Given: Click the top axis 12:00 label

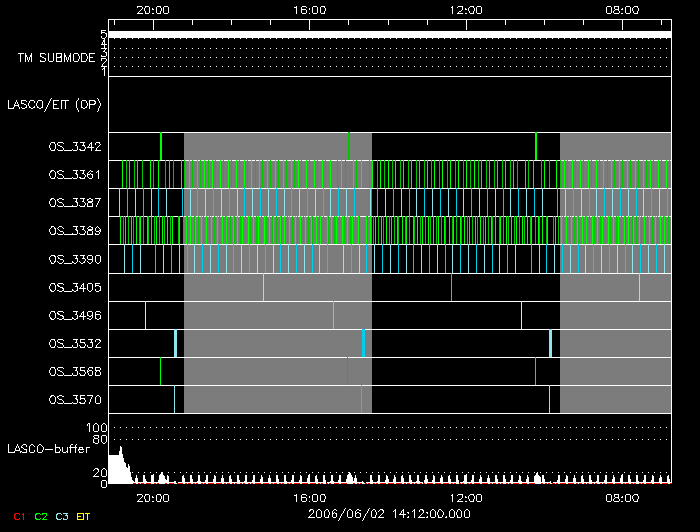Looking at the screenshot, I should (466, 10).
